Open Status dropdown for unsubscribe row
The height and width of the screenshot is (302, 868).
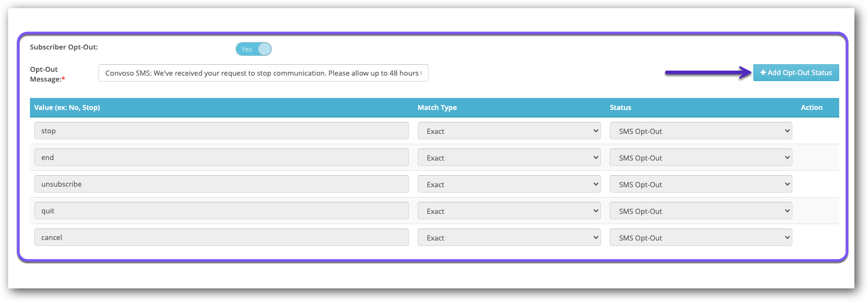[700, 184]
